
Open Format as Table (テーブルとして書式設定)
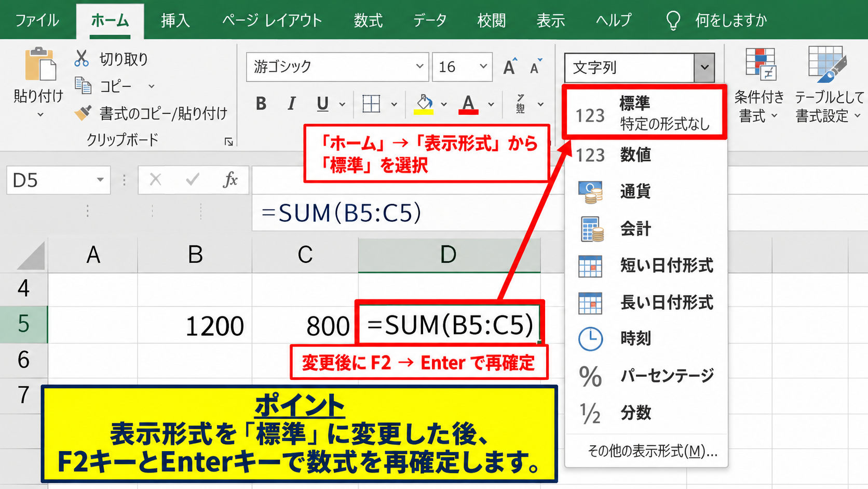[829, 85]
